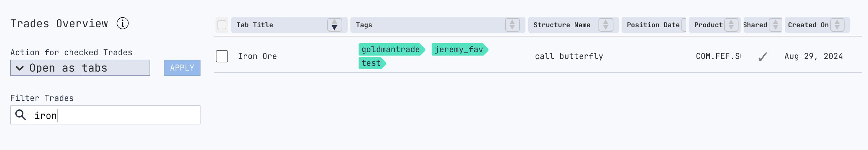Click the Tab Title column header
Screen dimensions: 868x150
click(x=255, y=25)
